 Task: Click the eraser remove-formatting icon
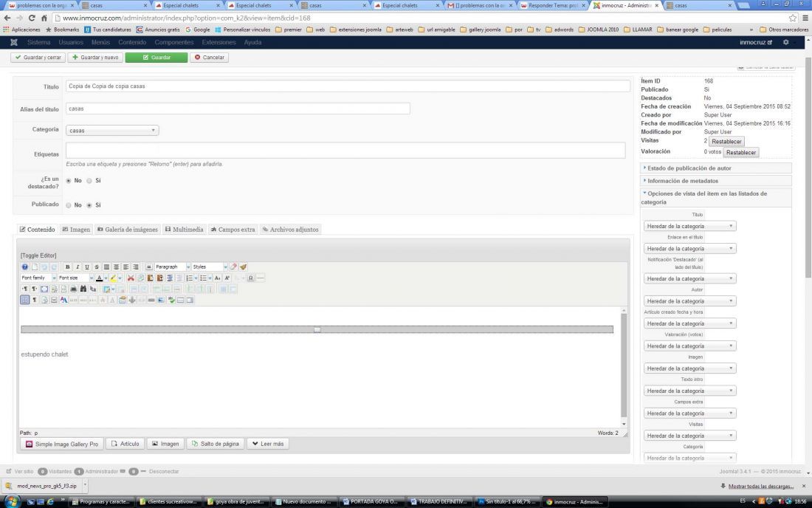tap(233, 267)
